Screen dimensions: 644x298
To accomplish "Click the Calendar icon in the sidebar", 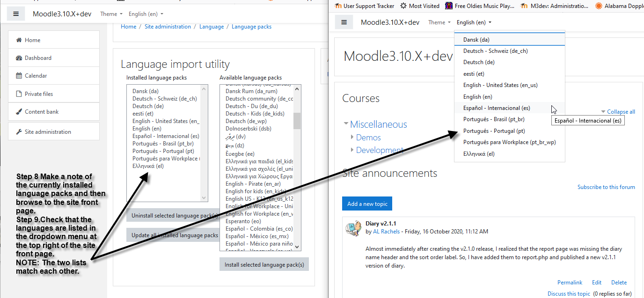I will 19,76.
